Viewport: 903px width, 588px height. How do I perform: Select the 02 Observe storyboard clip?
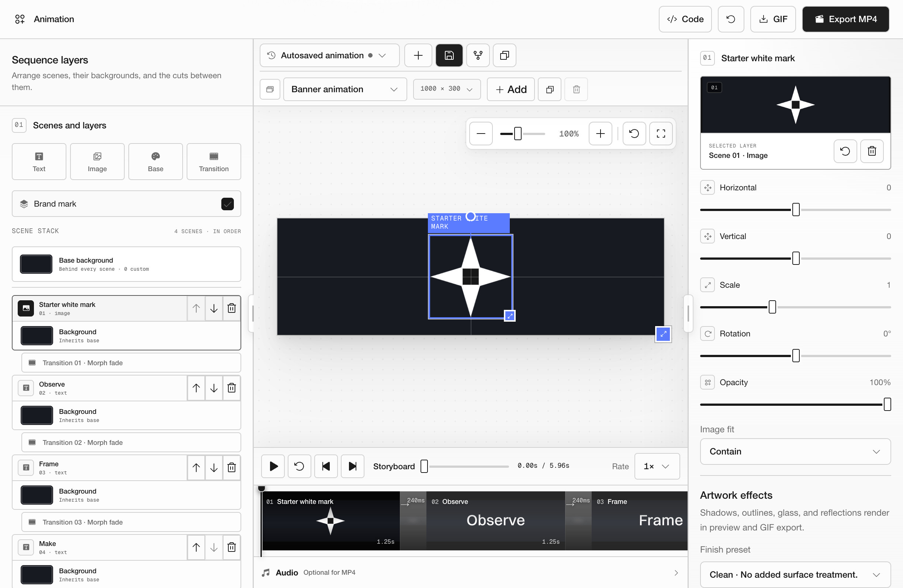[x=495, y=521]
